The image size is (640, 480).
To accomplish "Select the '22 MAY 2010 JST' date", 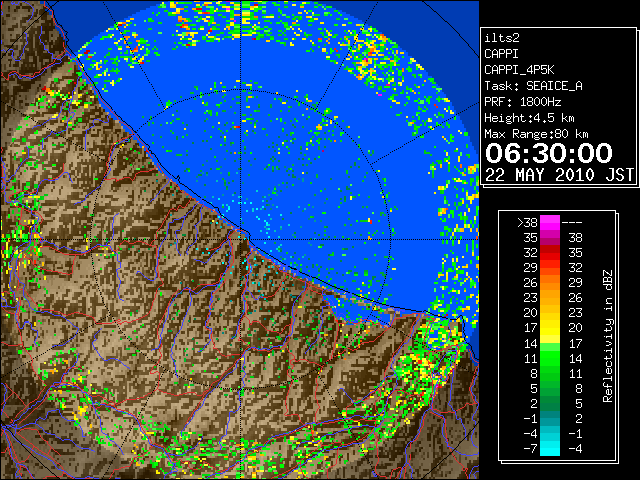I will [559, 175].
